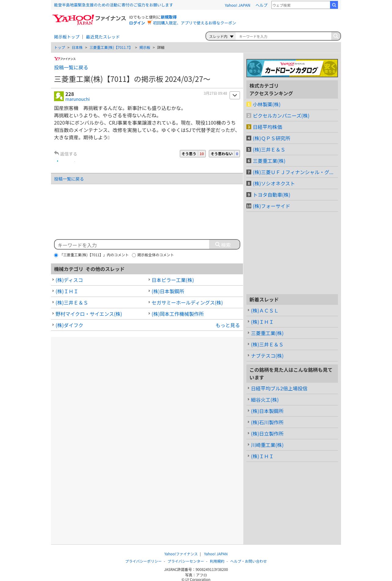Image resolution: width=392 pixels, height=581 pixels.
Task: Click 投稿一覧に戻る in gray bar
Action: click(x=69, y=179)
